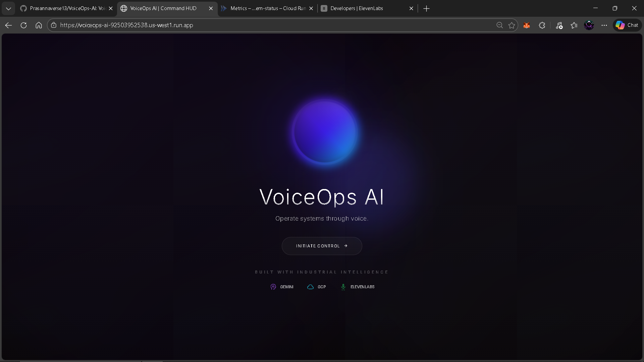Reload the current page
The height and width of the screenshot is (362, 644).
pyautogui.click(x=23, y=25)
